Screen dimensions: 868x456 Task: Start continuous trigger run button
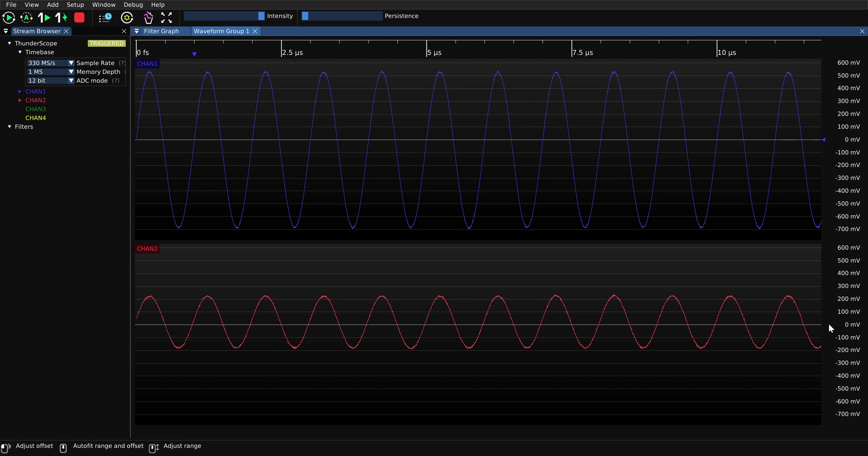point(8,18)
